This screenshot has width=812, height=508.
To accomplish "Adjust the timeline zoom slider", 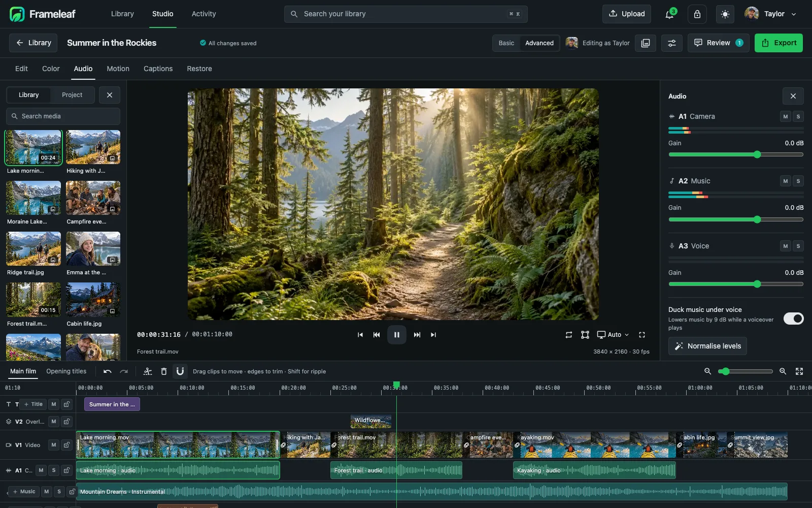I will coord(746,371).
